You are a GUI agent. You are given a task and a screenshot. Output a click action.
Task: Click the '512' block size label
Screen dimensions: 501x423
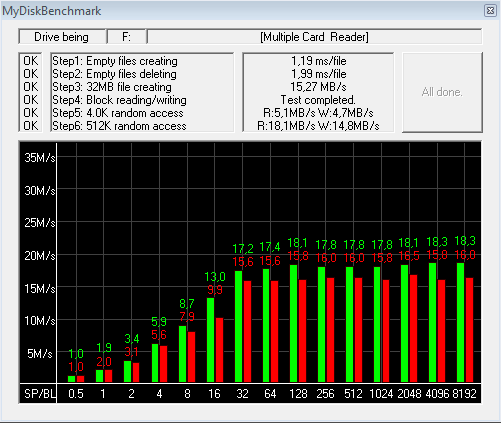[x=353, y=394]
